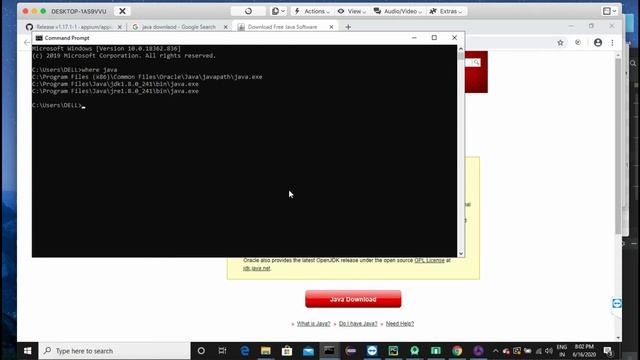Open the Chrome profile avatar icon
640x360 pixels.
598,42
